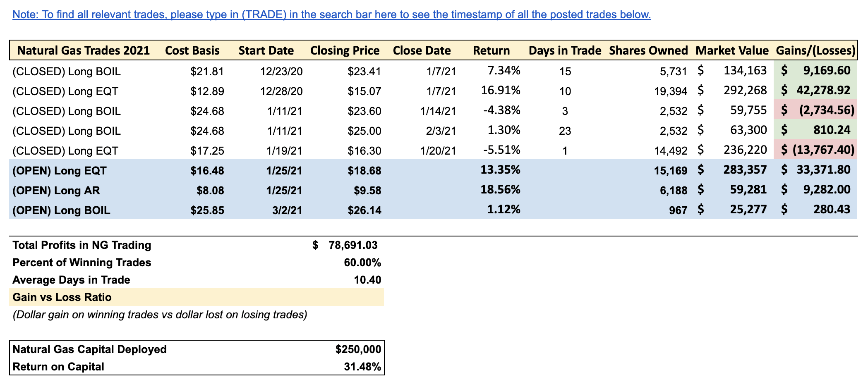Click the Close Date column header
The height and width of the screenshot is (382, 868).
[422, 50]
